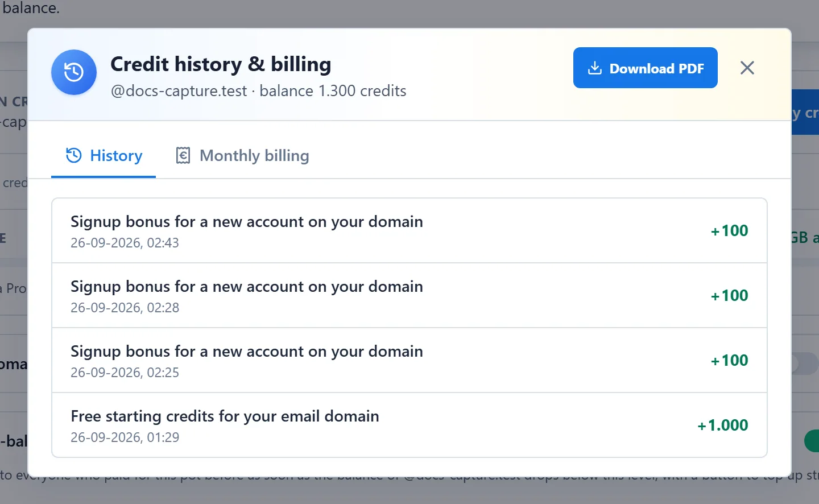Switch to the History tab

coord(104,156)
